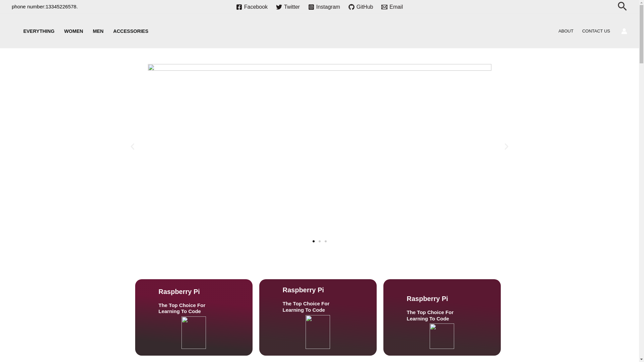Select the first carousel pagination dot

coord(314,241)
